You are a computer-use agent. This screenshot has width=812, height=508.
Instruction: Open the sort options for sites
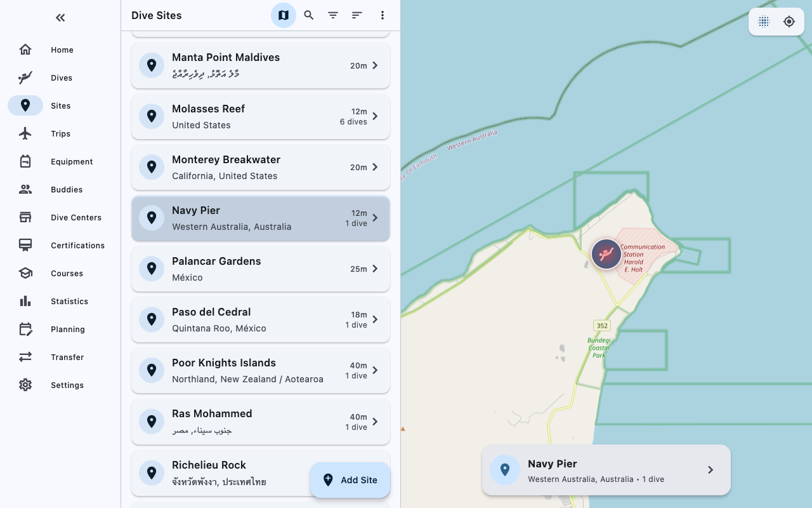357,15
